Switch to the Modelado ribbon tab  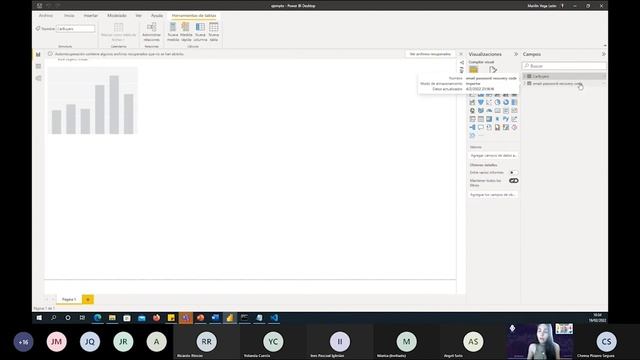[x=117, y=16]
